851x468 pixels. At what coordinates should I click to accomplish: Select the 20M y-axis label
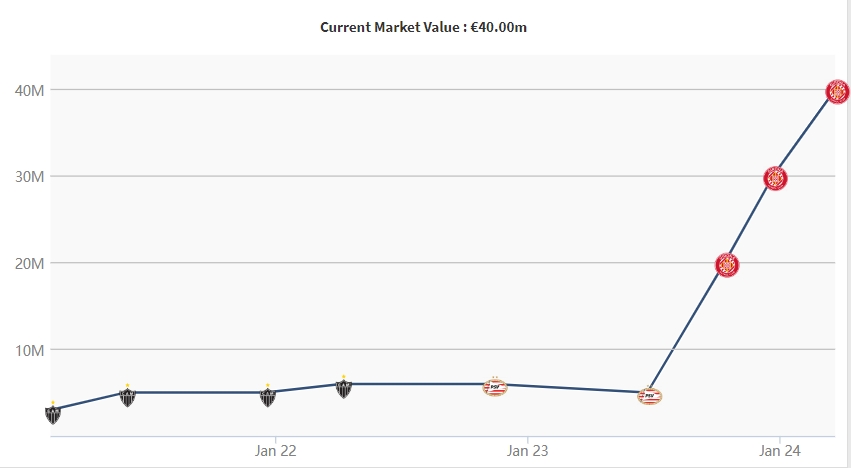coord(27,263)
